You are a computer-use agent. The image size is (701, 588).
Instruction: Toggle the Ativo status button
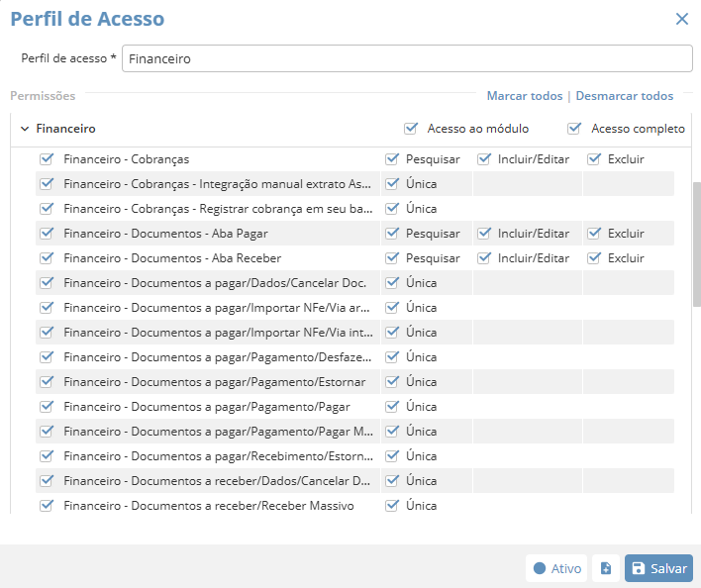(x=556, y=568)
